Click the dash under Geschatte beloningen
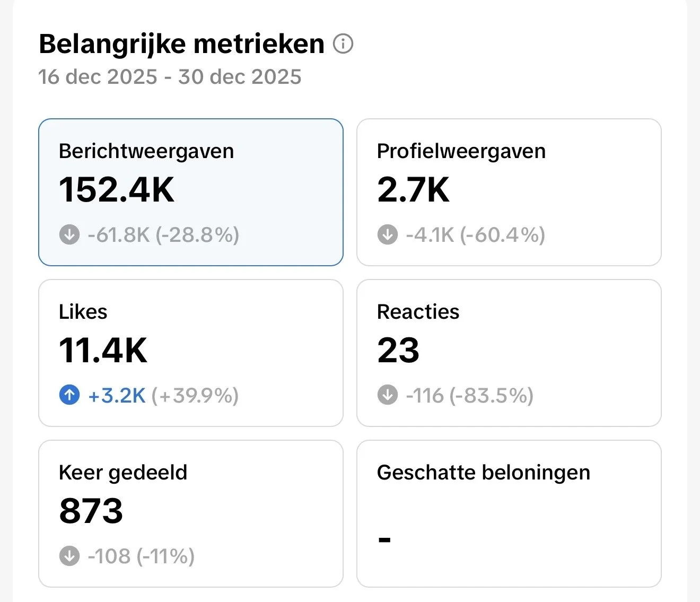Image resolution: width=700 pixels, height=602 pixels. [384, 540]
